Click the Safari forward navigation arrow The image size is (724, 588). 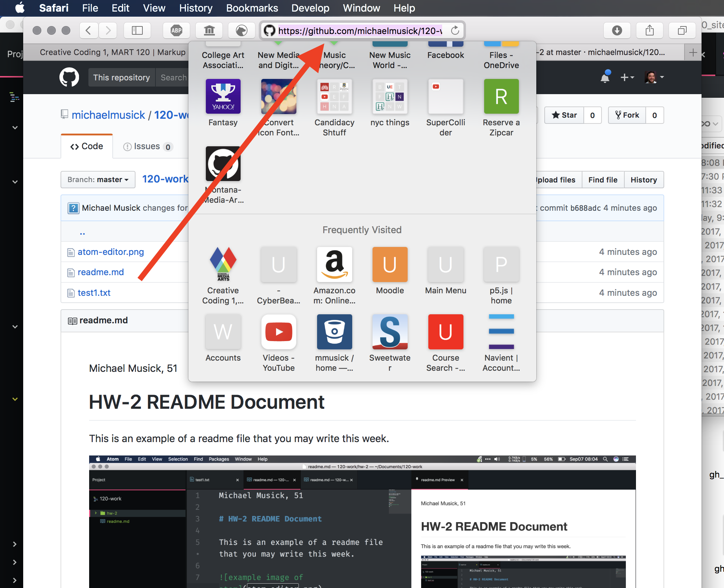(108, 30)
